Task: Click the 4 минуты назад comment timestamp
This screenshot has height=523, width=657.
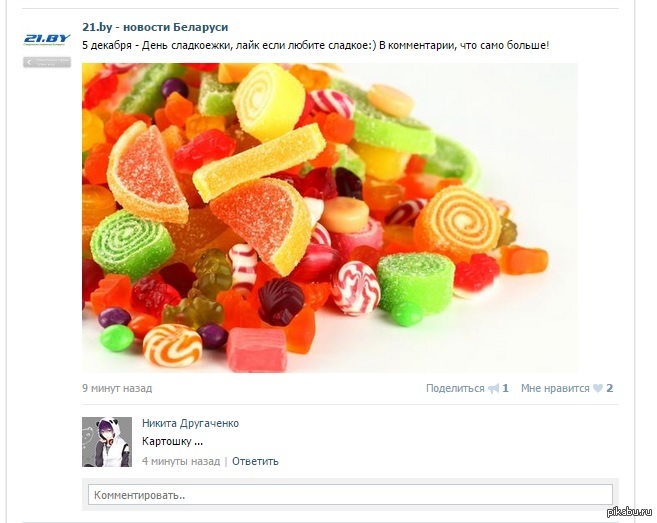Action: (x=181, y=461)
